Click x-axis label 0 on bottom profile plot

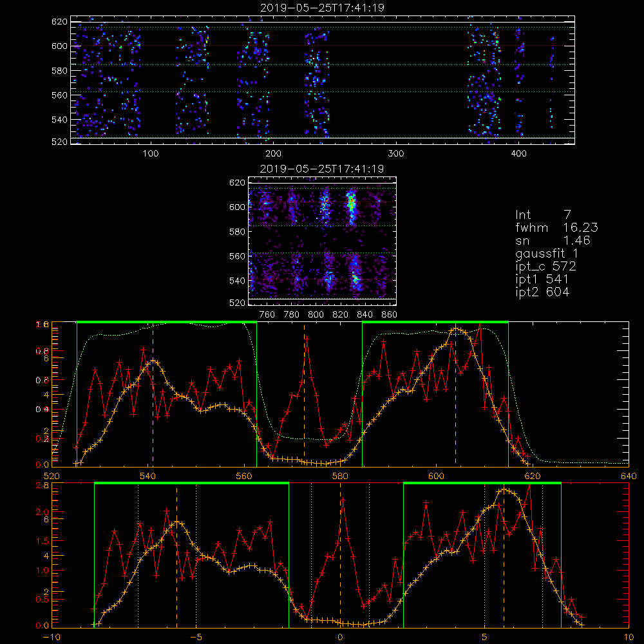(x=340, y=638)
